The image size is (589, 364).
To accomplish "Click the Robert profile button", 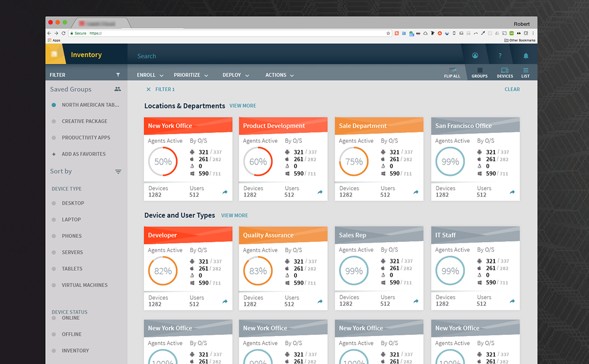I will pyautogui.click(x=521, y=24).
